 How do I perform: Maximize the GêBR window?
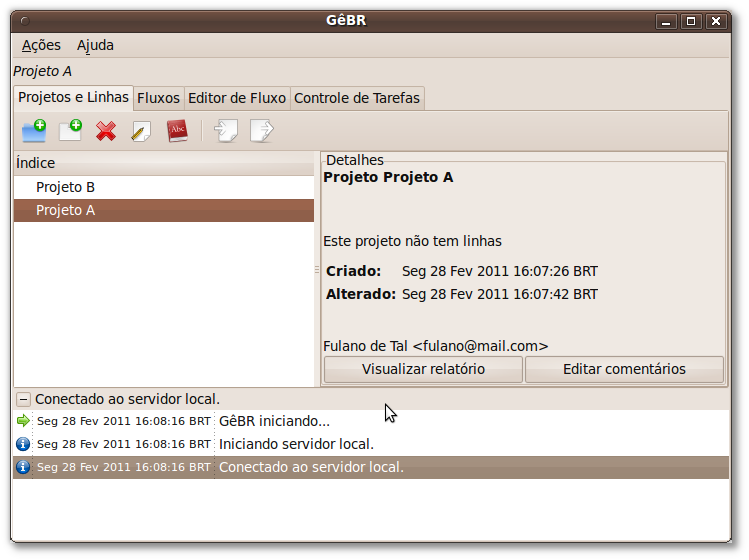pos(691,22)
